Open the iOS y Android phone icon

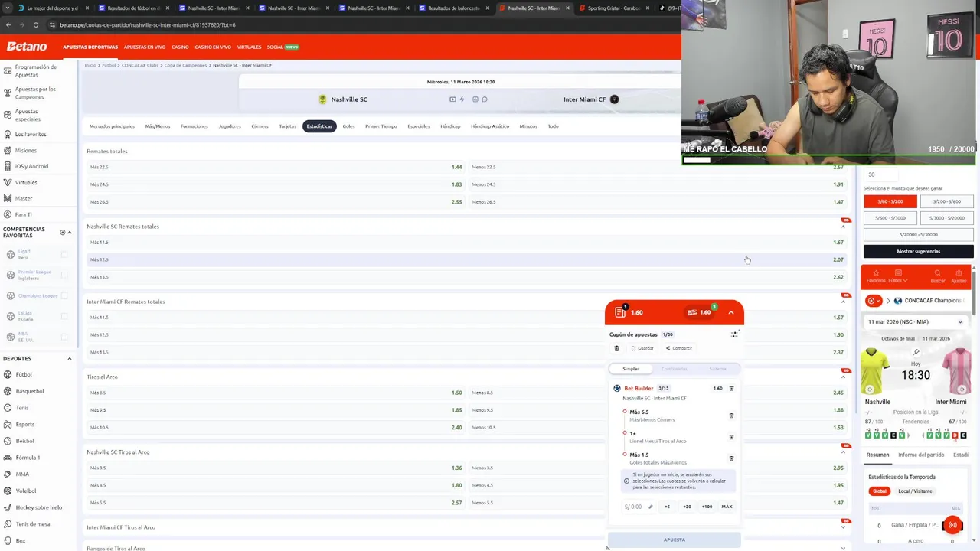8,166
